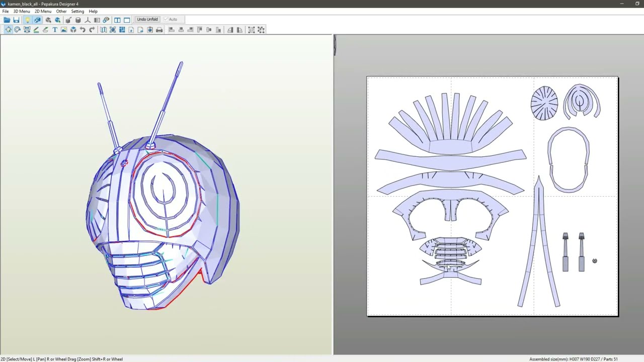Select the oval ring unfolded part
This screenshot has height=362, width=644.
[569, 159]
